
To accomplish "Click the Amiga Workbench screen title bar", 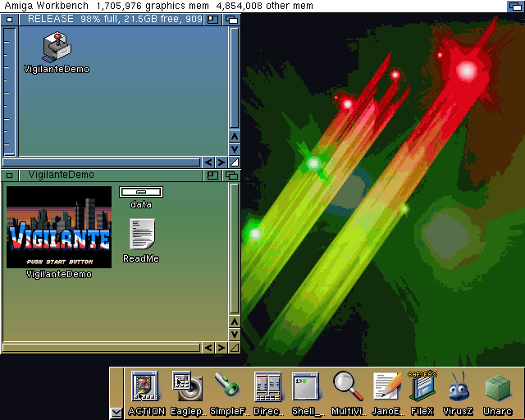I will pos(253,6).
